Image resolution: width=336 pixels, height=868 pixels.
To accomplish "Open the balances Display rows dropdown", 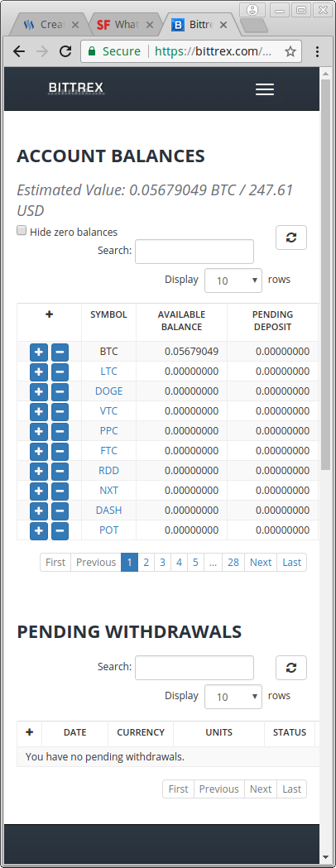I will click(x=233, y=281).
